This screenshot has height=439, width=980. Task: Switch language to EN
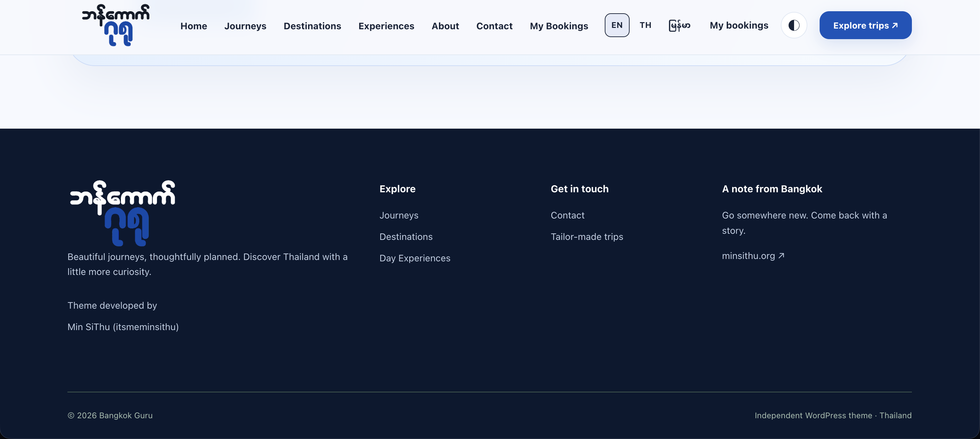click(617, 26)
